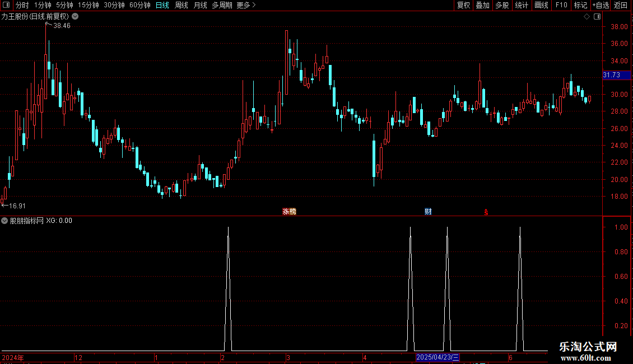Add stock via +自选 button

(601, 5)
